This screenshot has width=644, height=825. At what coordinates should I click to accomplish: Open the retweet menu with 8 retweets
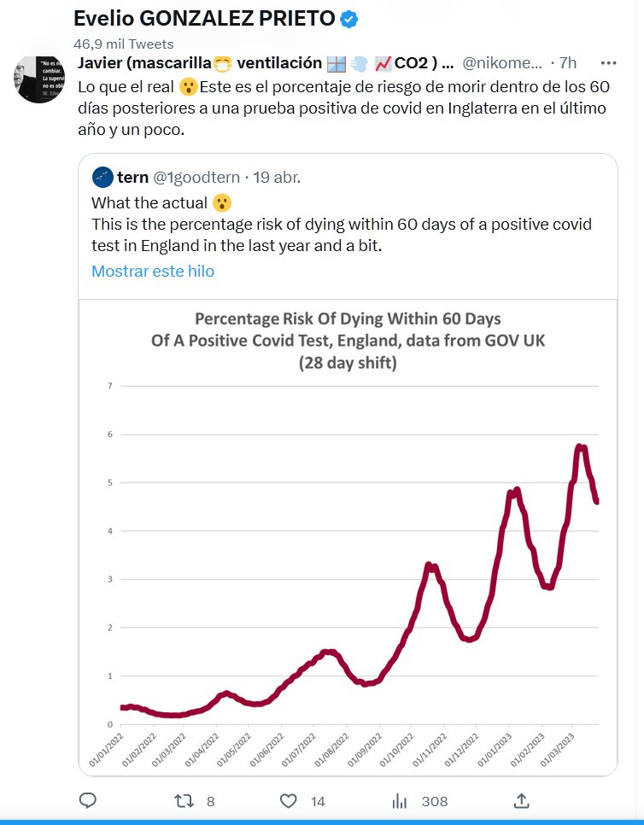(x=184, y=800)
